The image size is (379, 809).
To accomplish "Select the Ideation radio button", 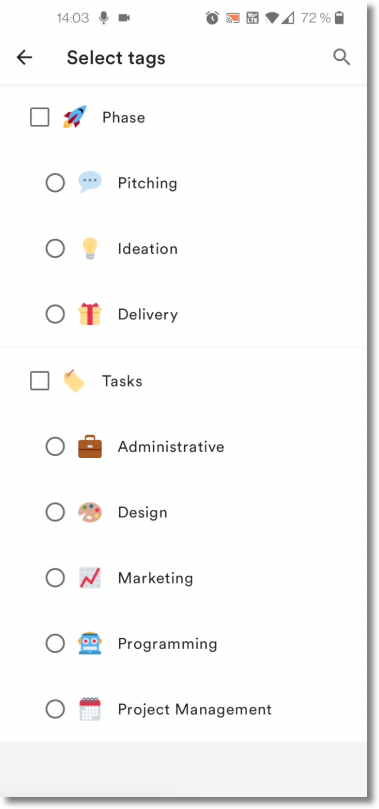I will pyautogui.click(x=55, y=249).
